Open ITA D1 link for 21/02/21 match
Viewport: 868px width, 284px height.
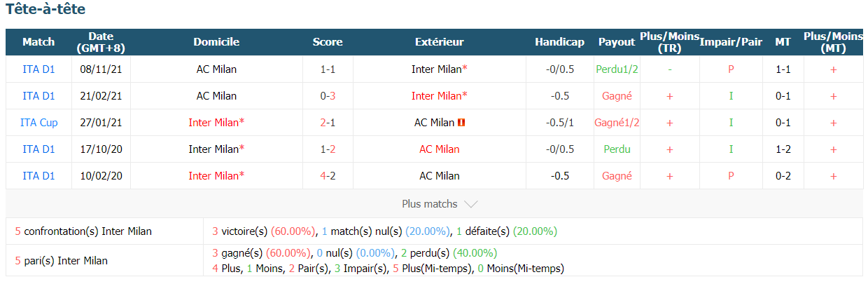38,96
